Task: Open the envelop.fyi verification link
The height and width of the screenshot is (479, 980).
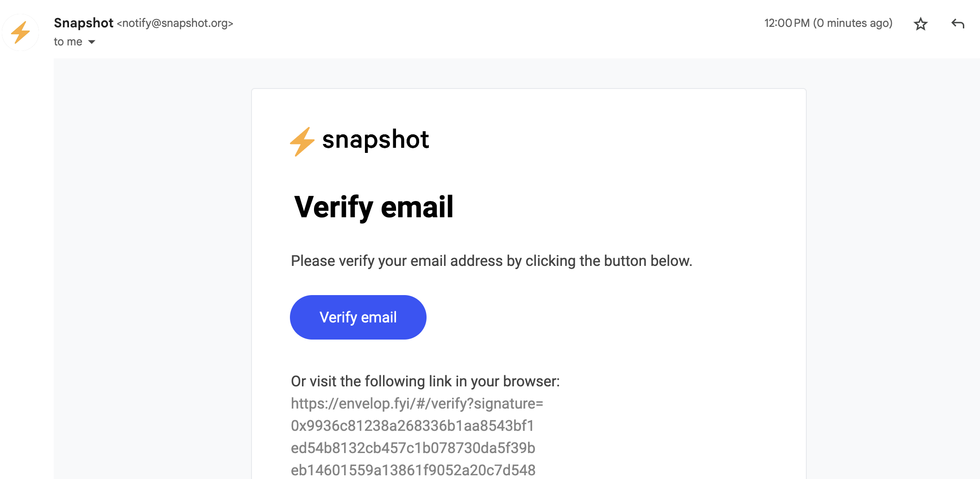Action: pos(417,403)
